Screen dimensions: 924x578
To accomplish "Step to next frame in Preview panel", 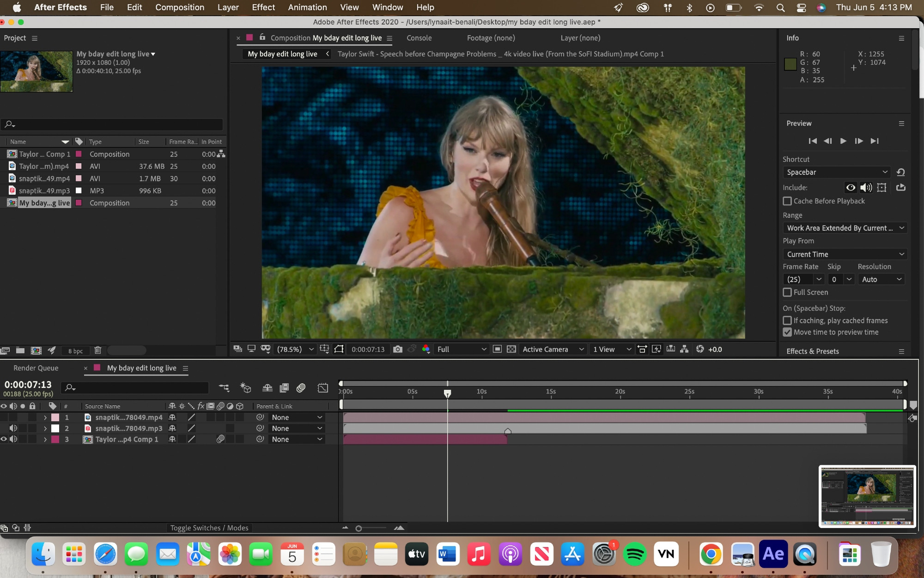I will (x=859, y=141).
